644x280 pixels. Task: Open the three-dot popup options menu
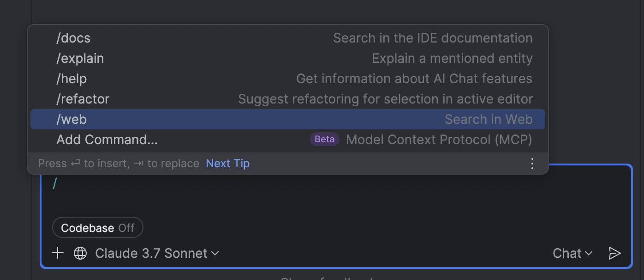coord(532,164)
